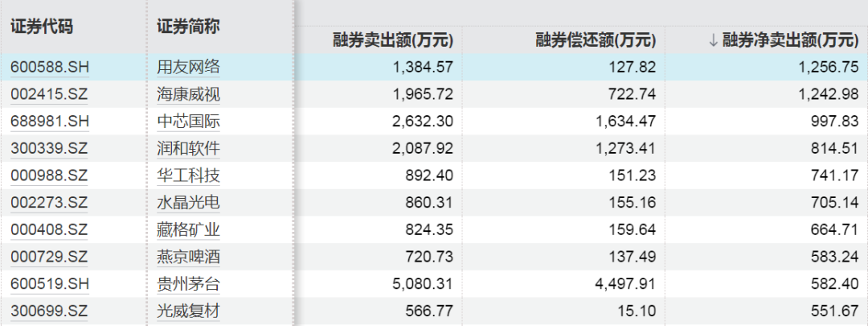Select the value 720.73 for 燕京啤酒
Viewport: 868px width, 326px height.
point(429,258)
